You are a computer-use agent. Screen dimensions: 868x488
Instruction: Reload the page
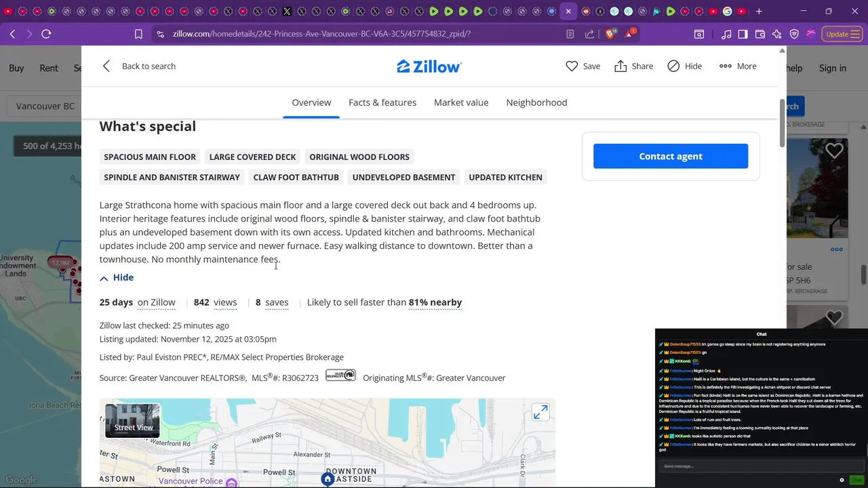coord(46,34)
